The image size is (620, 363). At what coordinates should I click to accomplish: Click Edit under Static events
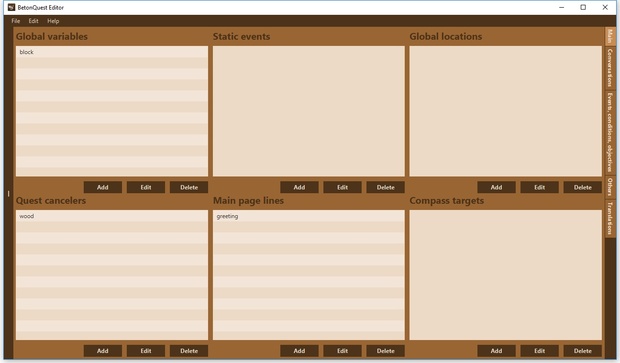pyautogui.click(x=342, y=187)
